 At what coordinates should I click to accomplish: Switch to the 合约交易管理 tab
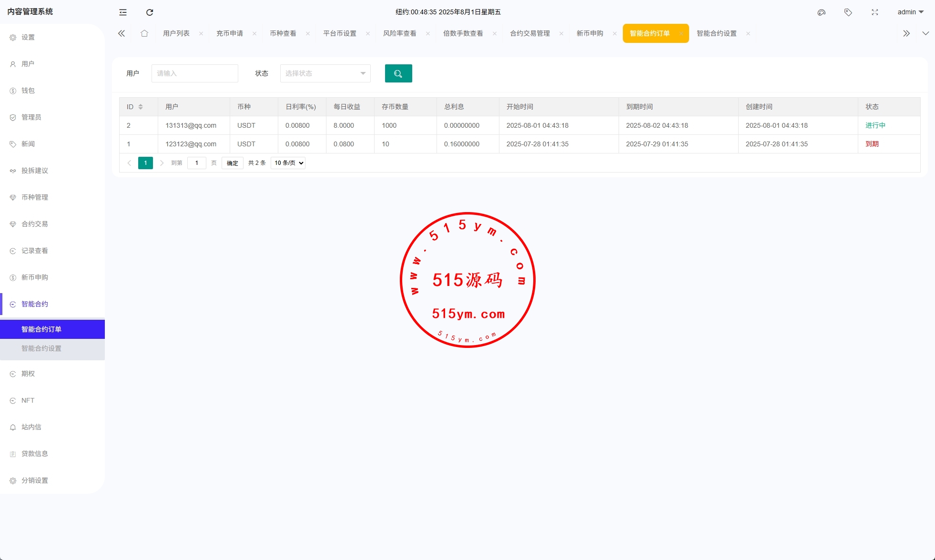[529, 33]
